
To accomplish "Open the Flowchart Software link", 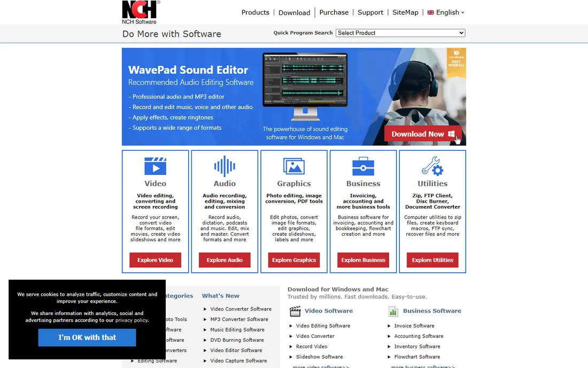I will (x=417, y=357).
